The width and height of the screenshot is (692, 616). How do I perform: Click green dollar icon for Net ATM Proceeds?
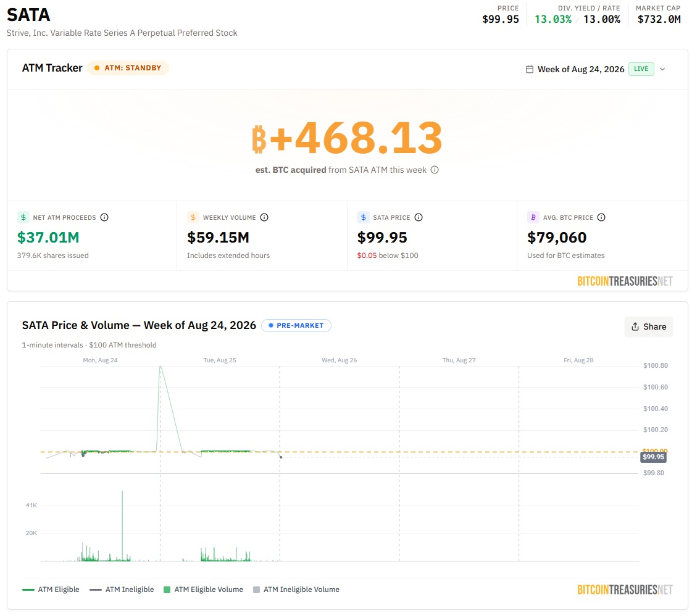pos(23,217)
